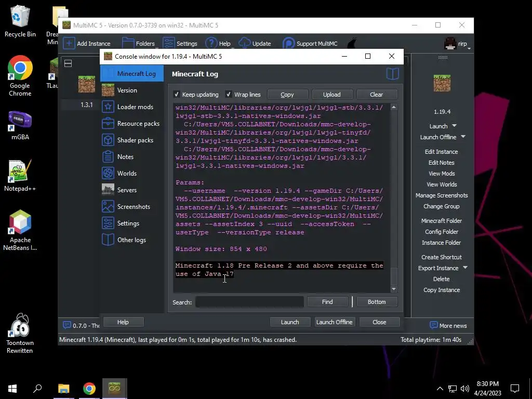Click the log vertical scrollbar thumb
Image resolution: width=532 pixels, height=399 pixels.
click(x=394, y=276)
